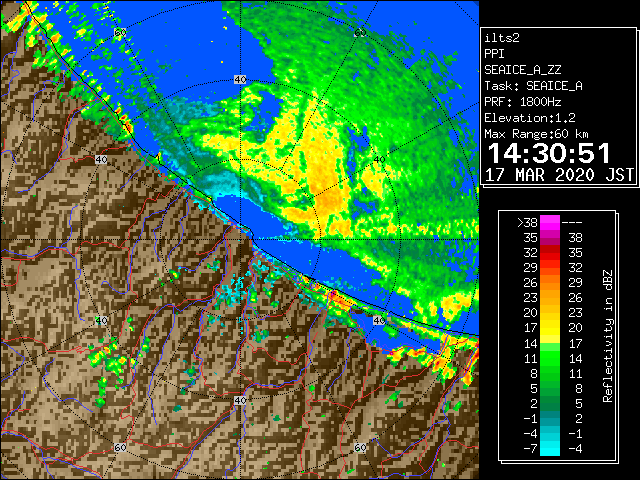Pick the yellow legend swatch beside 17
The image size is (640, 480).
point(550,328)
